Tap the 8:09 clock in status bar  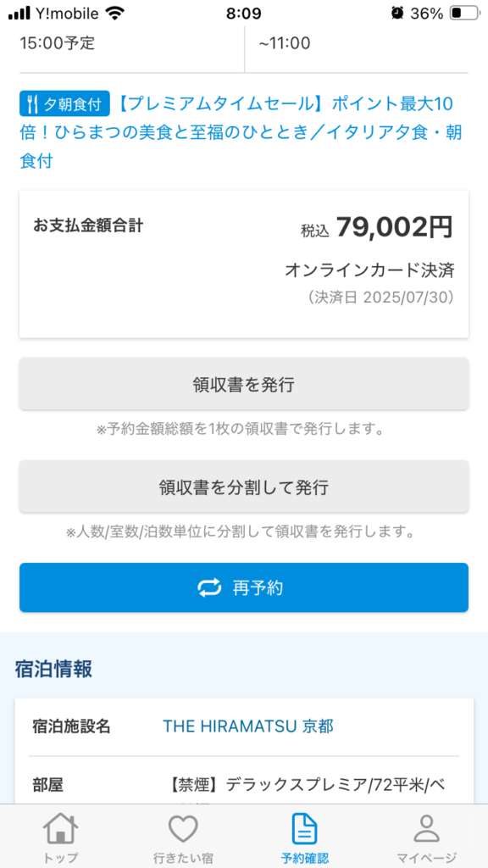(x=243, y=14)
